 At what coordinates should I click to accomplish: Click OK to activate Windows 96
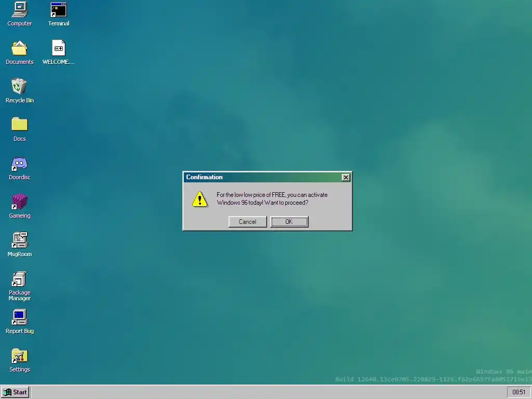point(289,222)
